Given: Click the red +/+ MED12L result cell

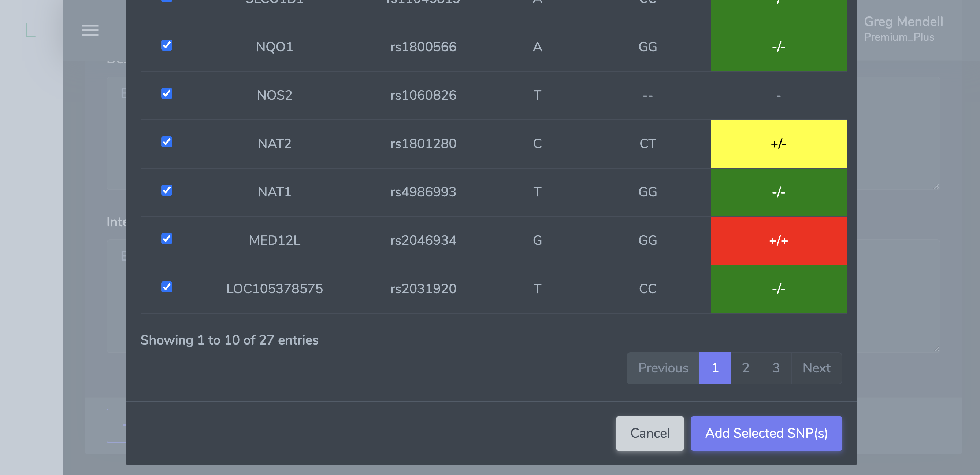Looking at the screenshot, I should click(778, 240).
